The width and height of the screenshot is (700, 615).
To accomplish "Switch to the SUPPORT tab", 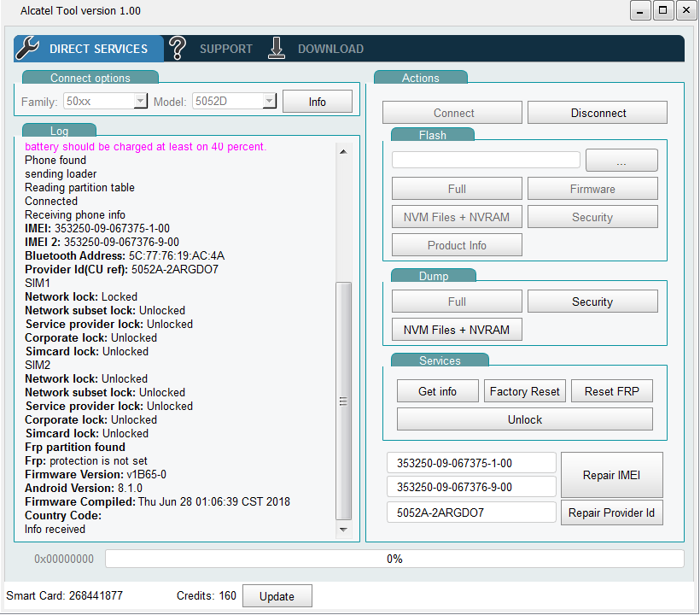I will (x=226, y=49).
